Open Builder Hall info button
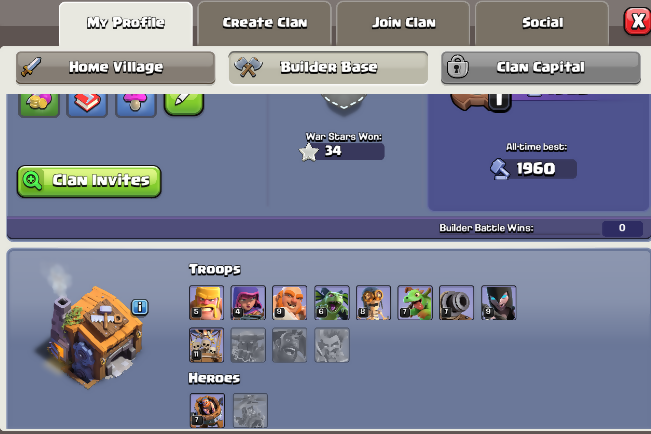The width and height of the screenshot is (651, 434). [x=140, y=307]
